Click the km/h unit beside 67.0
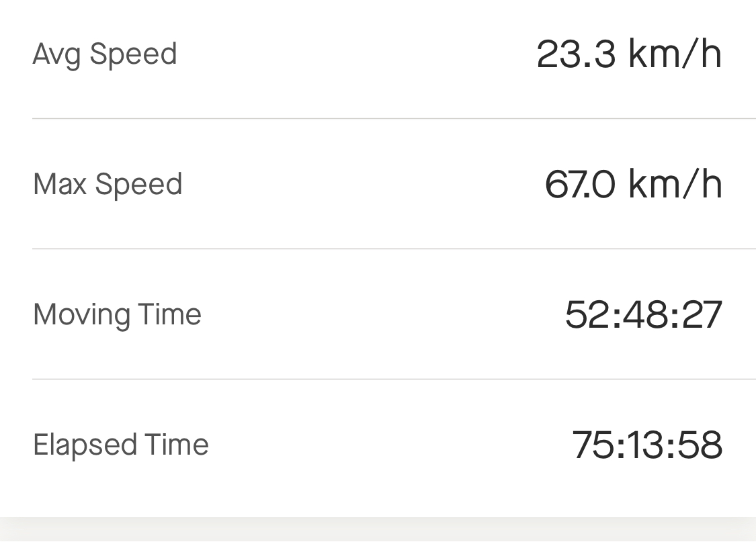 click(x=675, y=184)
